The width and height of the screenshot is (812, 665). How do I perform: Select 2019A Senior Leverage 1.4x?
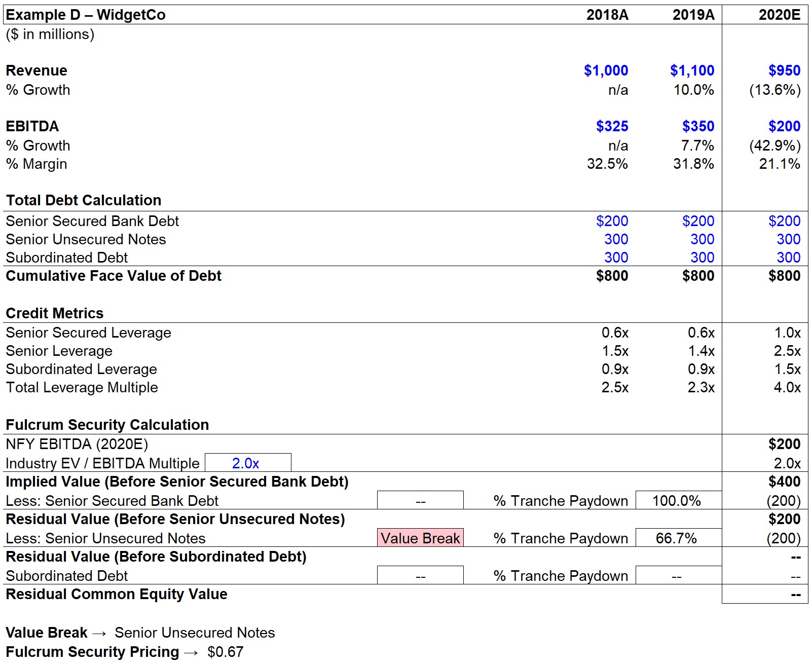[x=701, y=351]
